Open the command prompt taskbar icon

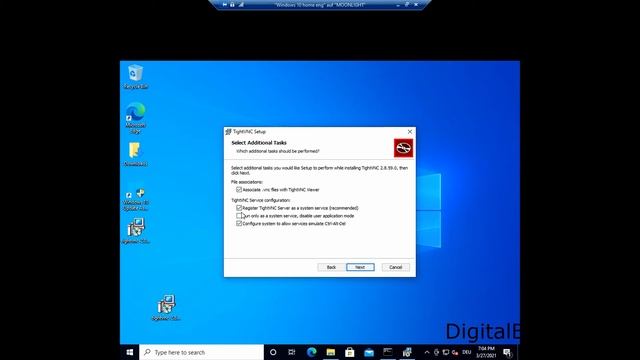388,352
